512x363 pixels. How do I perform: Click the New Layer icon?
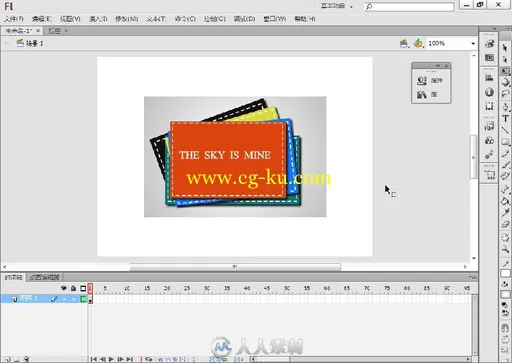click(x=7, y=359)
